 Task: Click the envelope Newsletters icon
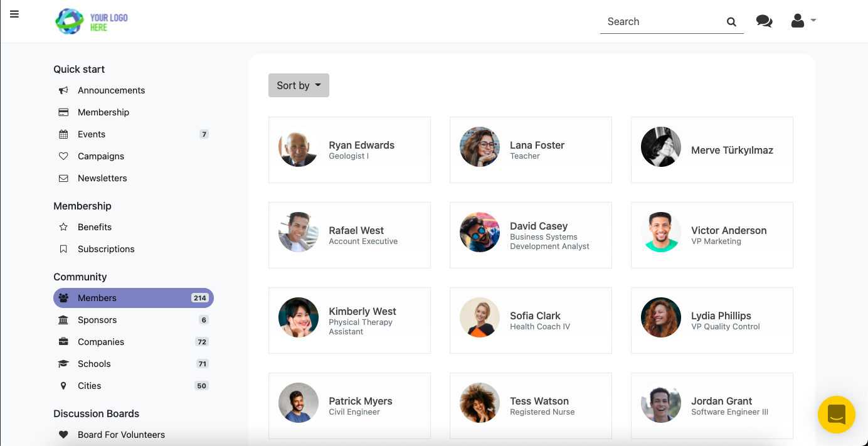(x=63, y=178)
